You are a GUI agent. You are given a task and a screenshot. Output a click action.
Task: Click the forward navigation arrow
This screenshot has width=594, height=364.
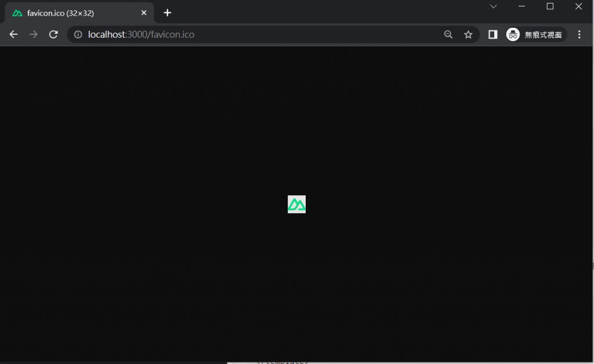[x=33, y=34]
